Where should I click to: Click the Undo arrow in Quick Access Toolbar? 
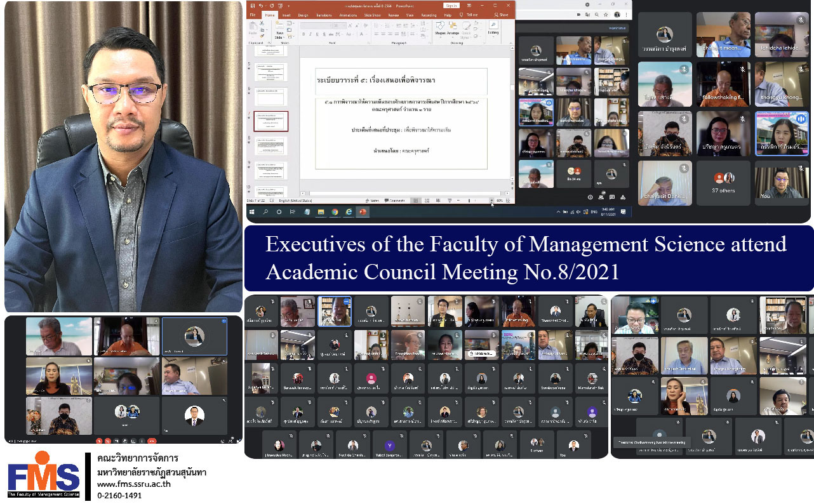pyautogui.click(x=260, y=6)
